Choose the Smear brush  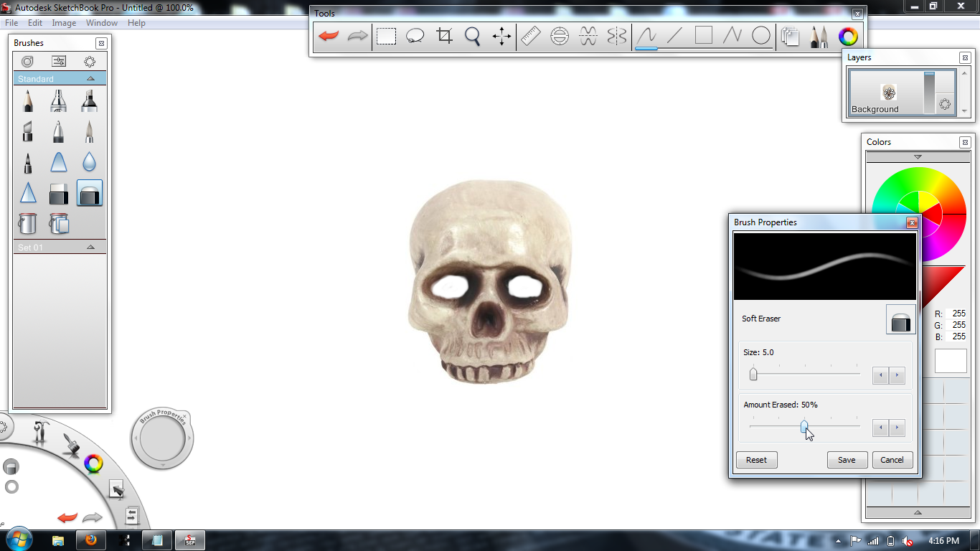59,163
